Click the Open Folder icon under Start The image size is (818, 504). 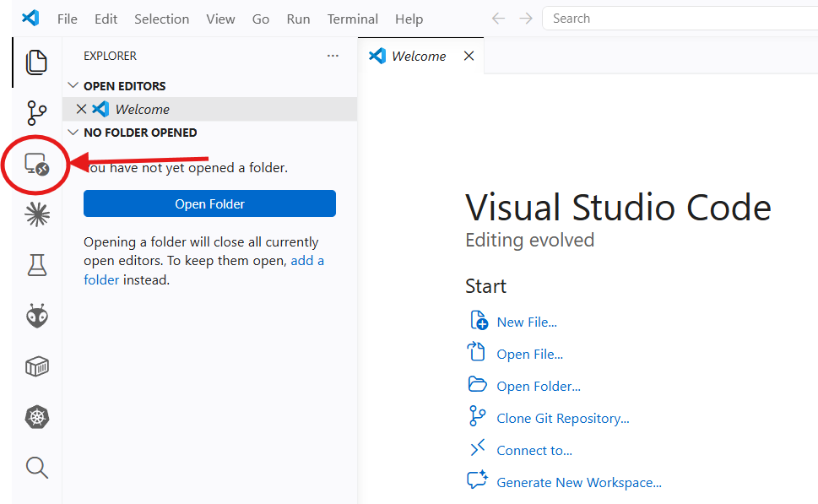477,384
